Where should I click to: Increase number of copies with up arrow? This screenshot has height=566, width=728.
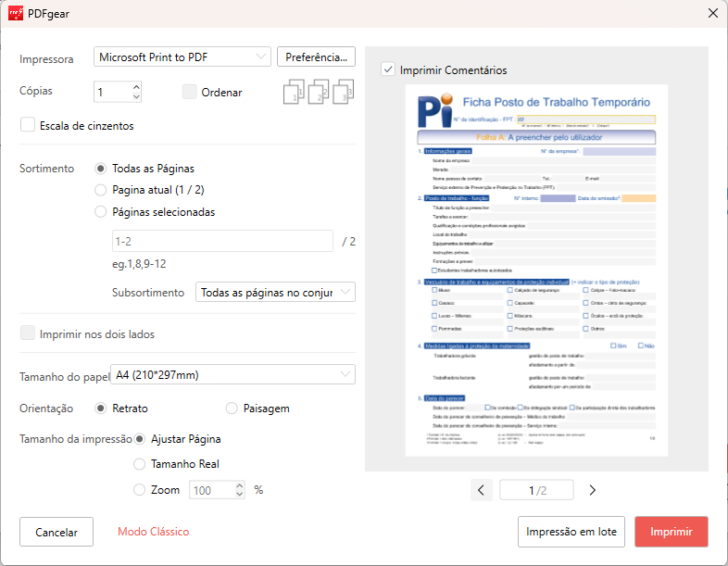coord(136,87)
